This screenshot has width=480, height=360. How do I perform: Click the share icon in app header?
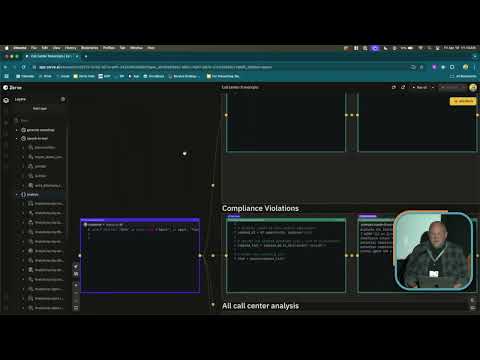403,87
